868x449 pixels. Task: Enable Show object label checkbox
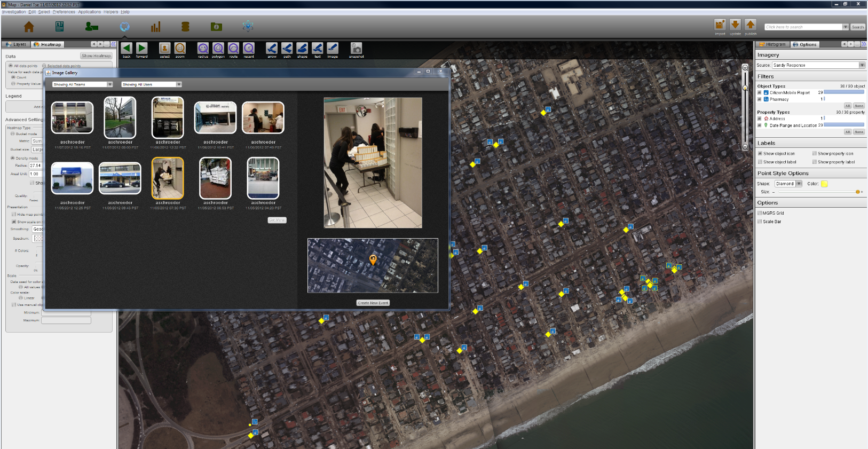coord(760,162)
